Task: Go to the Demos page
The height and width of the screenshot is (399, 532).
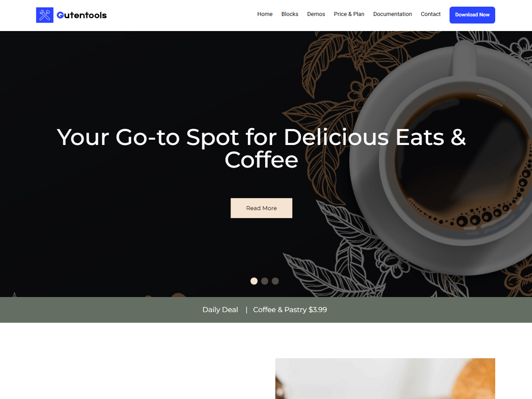Action: (x=316, y=14)
